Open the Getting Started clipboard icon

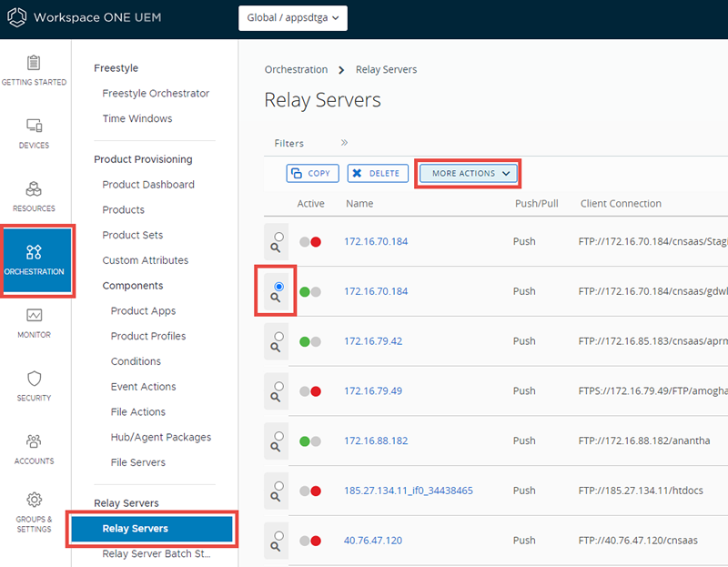point(34,62)
